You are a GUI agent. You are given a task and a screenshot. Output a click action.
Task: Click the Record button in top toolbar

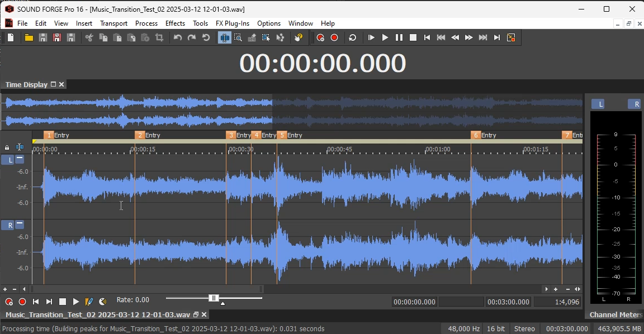pyautogui.click(x=334, y=38)
